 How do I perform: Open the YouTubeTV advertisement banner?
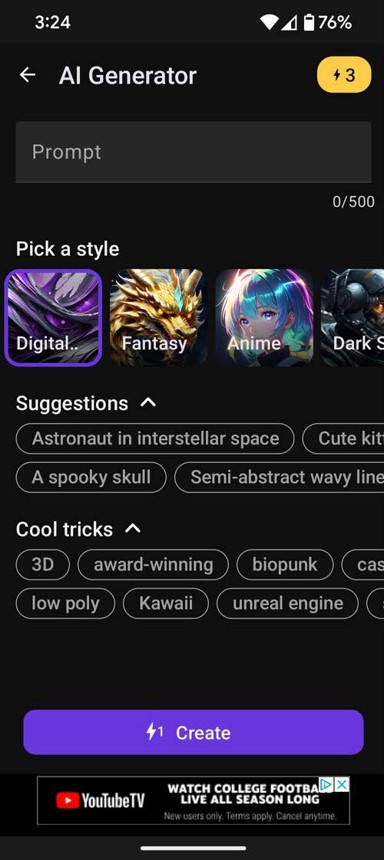tap(193, 800)
